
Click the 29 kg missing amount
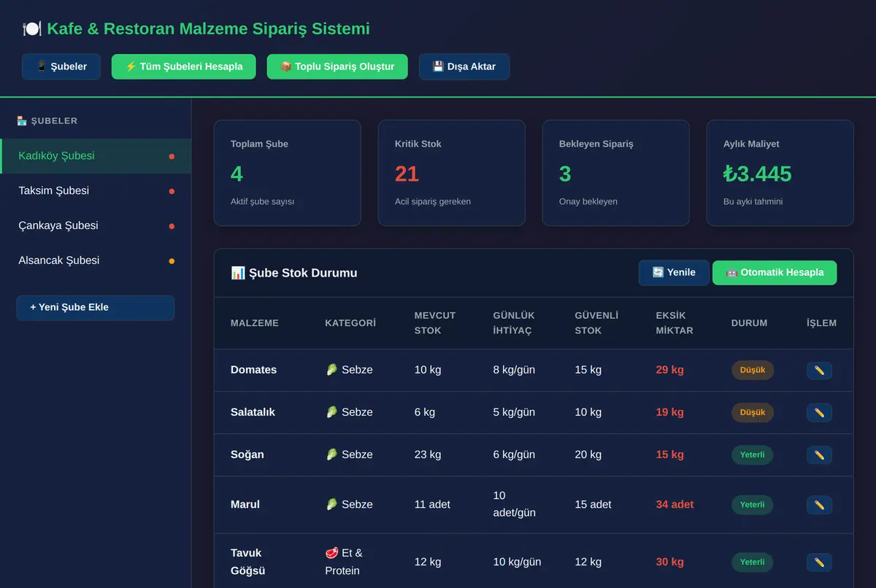tap(670, 370)
